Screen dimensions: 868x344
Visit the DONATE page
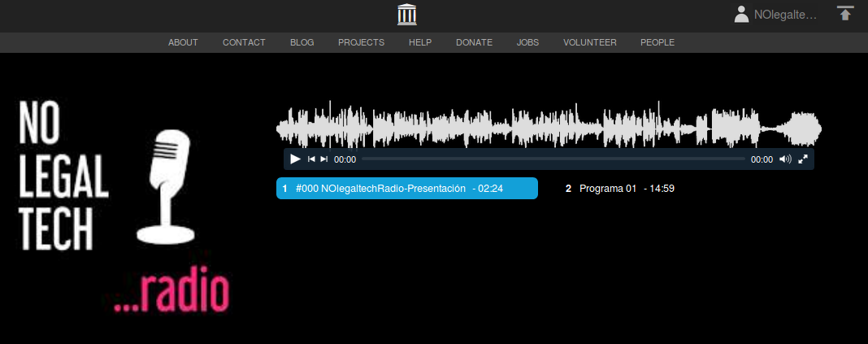coord(475,42)
